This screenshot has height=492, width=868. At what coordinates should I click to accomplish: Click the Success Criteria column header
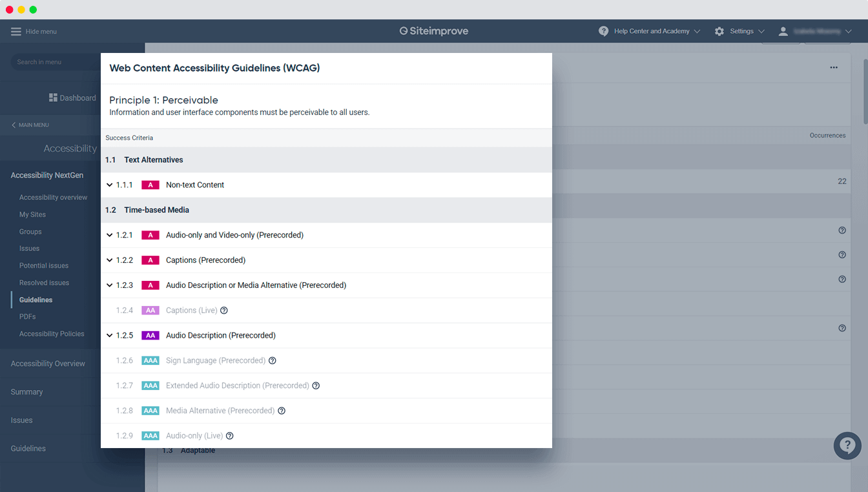tap(129, 138)
